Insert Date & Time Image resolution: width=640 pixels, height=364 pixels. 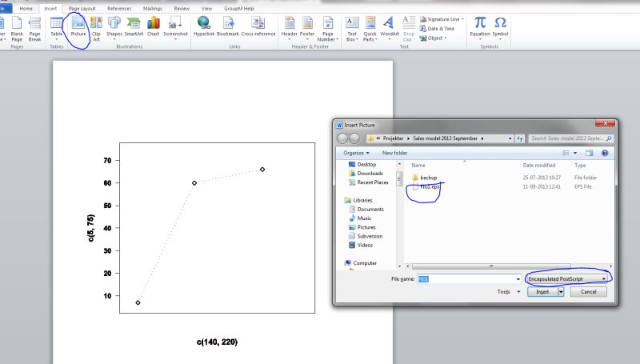click(x=437, y=29)
